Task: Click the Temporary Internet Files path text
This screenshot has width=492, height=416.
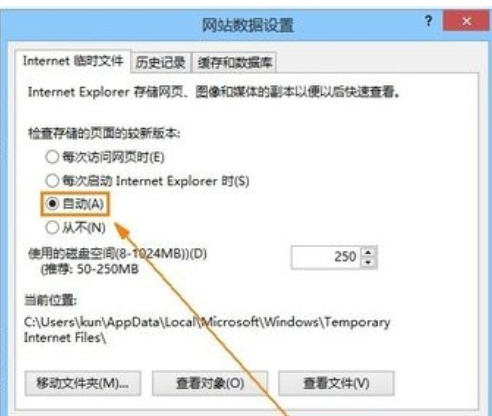Action: (207, 330)
